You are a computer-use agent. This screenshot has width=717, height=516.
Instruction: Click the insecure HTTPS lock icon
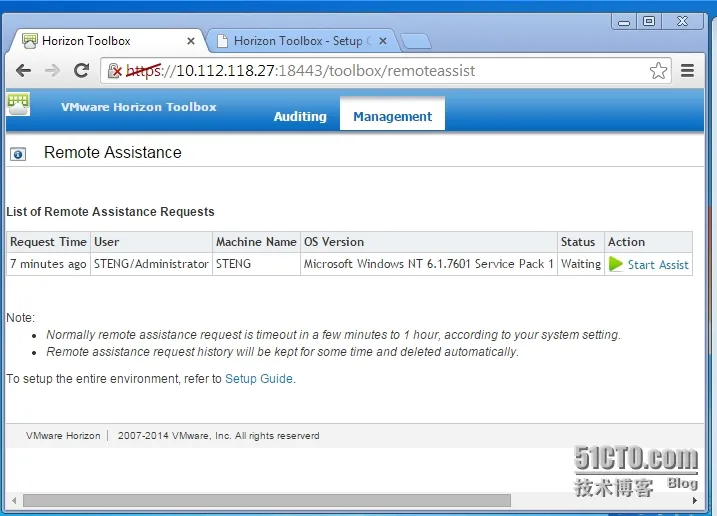(114, 70)
